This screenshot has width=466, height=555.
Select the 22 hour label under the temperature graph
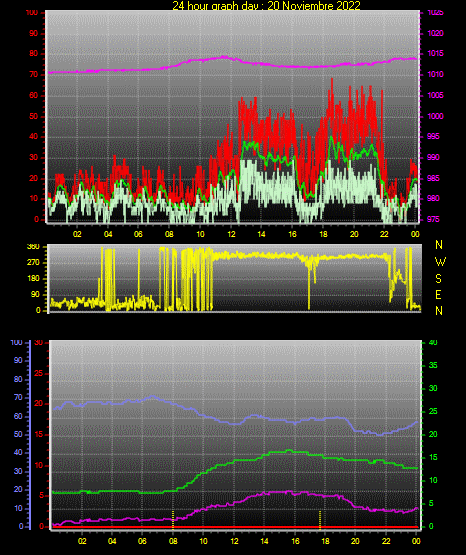click(386, 541)
